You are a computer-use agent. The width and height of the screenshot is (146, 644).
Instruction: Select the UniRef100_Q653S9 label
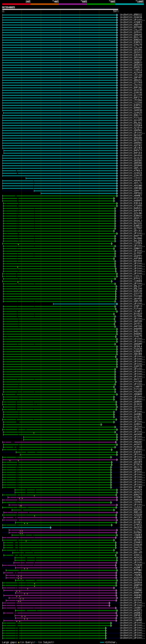[131, 65]
